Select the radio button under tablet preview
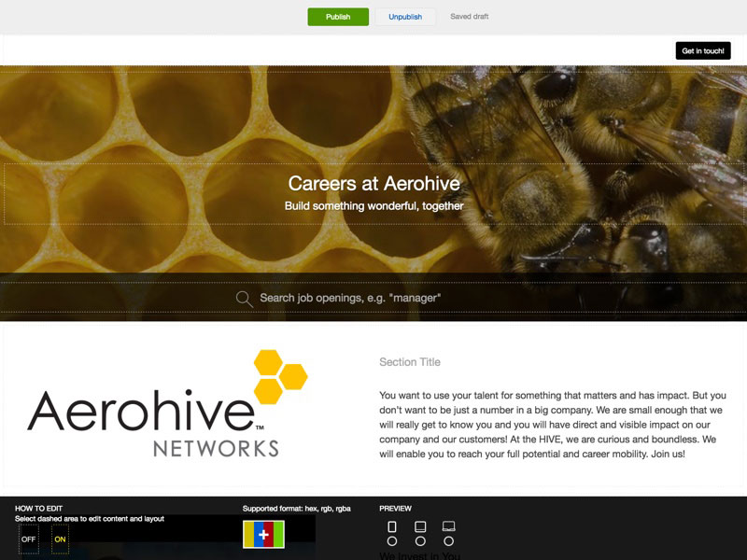The width and height of the screenshot is (747, 560). (x=420, y=541)
